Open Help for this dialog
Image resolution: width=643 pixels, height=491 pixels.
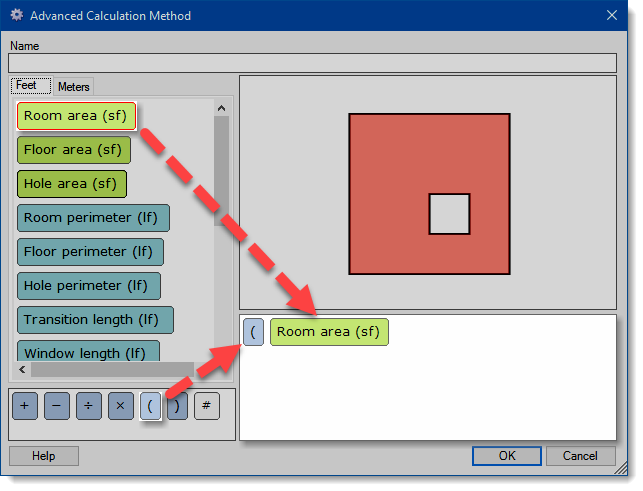pos(44,456)
